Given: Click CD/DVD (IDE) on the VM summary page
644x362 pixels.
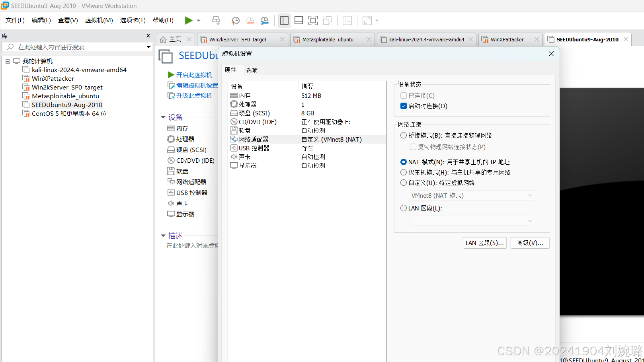Looking at the screenshot, I should 191,160.
